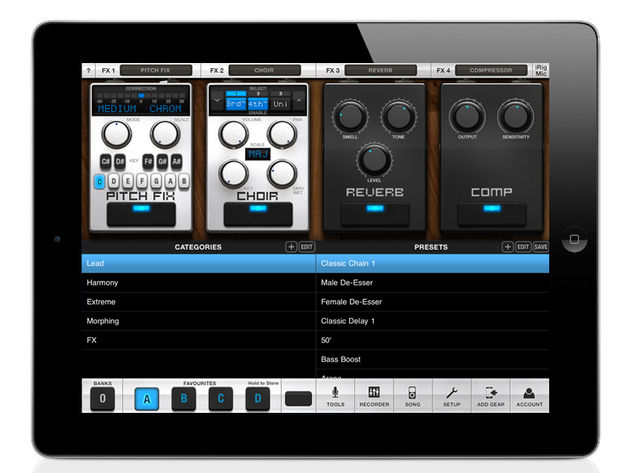The width and height of the screenshot is (630, 473).
Task: Open the FX 3 Reverb selector
Action: pos(380,70)
